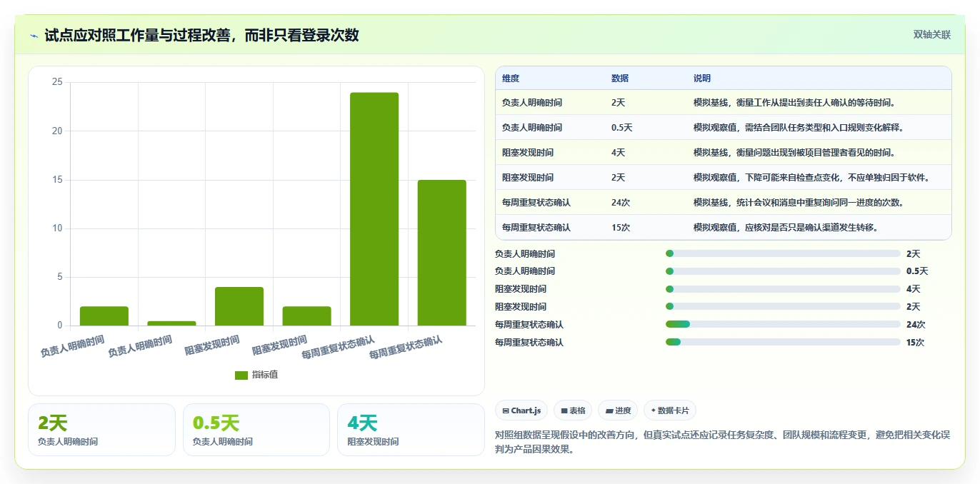Select the 进度 chip
Screen dimensions: 980x484
point(618,410)
